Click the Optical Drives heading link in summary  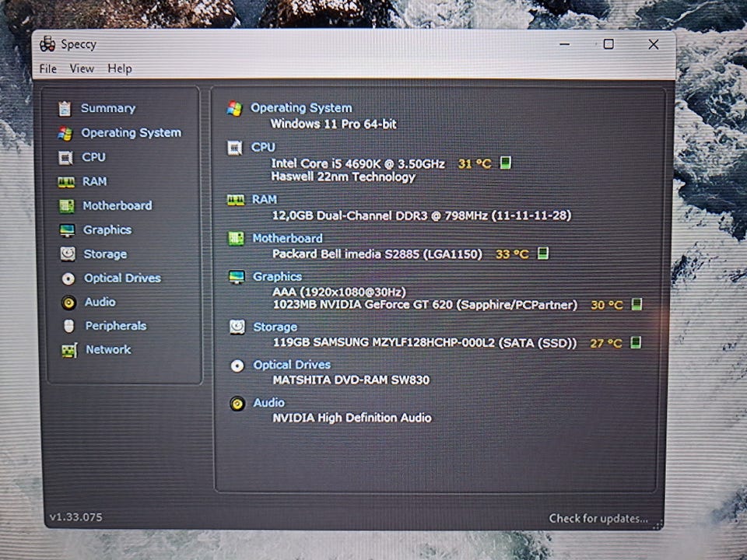pos(292,364)
